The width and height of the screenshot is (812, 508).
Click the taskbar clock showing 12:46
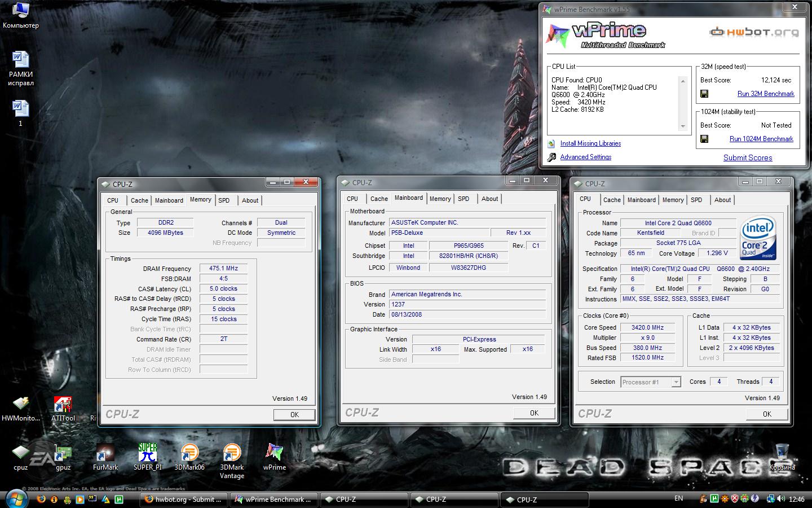(x=797, y=499)
